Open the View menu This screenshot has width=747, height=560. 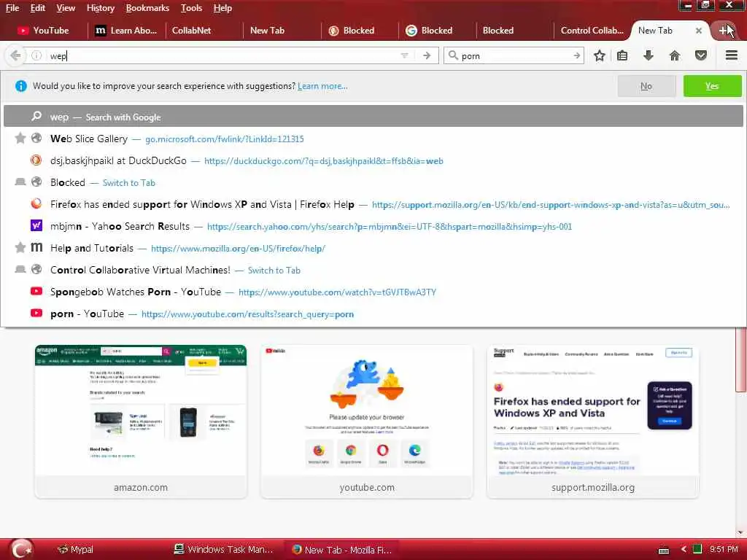point(65,8)
